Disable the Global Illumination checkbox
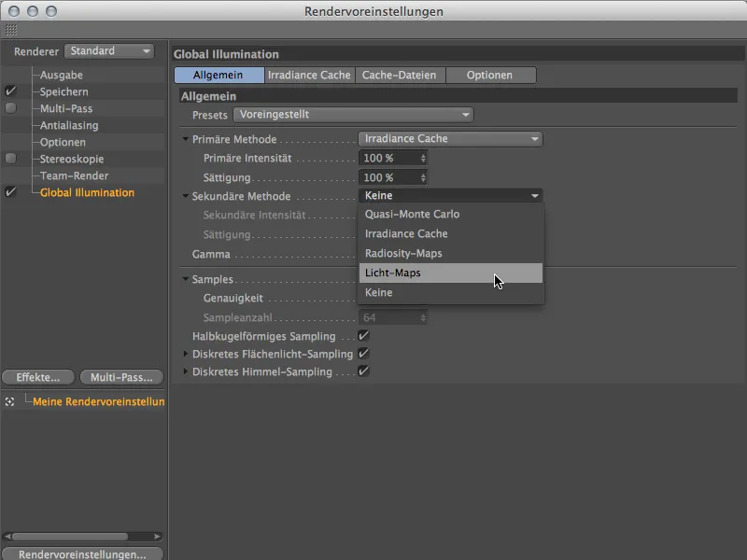 click(10, 192)
